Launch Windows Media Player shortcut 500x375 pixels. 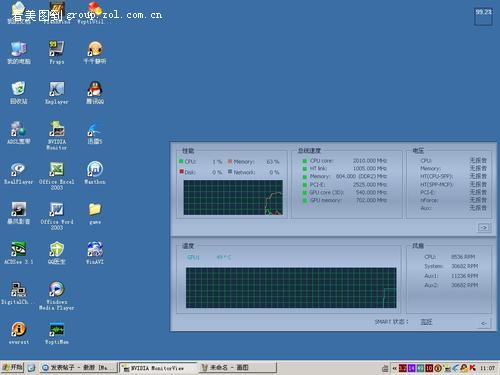tap(57, 295)
